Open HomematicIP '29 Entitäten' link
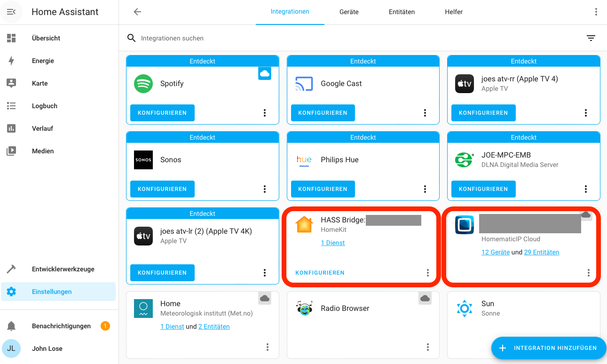 (x=542, y=252)
